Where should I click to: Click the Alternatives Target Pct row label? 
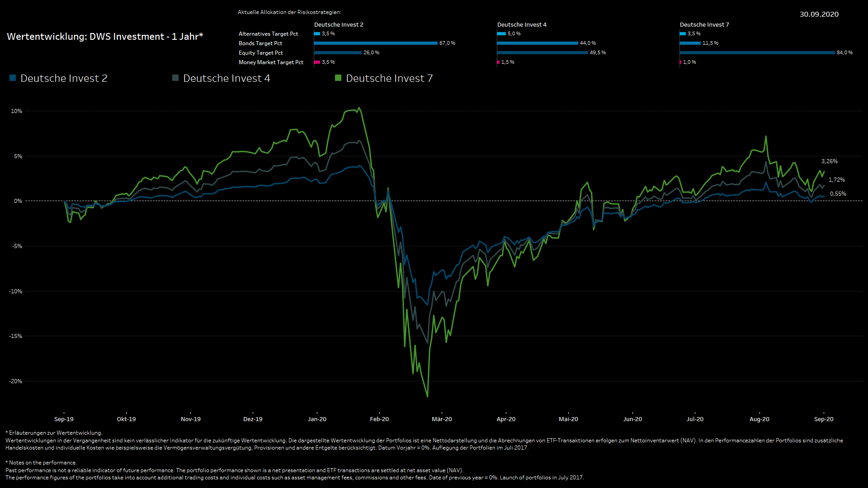(268, 34)
